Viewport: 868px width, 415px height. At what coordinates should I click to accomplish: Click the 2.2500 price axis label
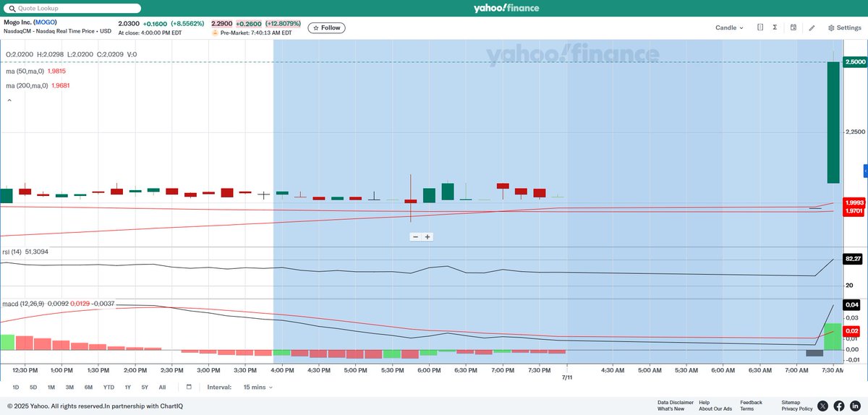coord(855,132)
